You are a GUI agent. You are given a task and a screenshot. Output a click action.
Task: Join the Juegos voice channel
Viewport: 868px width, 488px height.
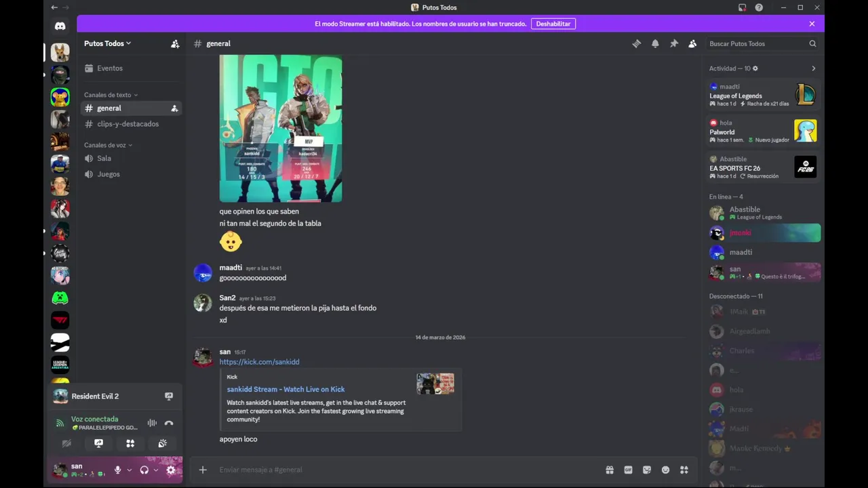(131, 174)
